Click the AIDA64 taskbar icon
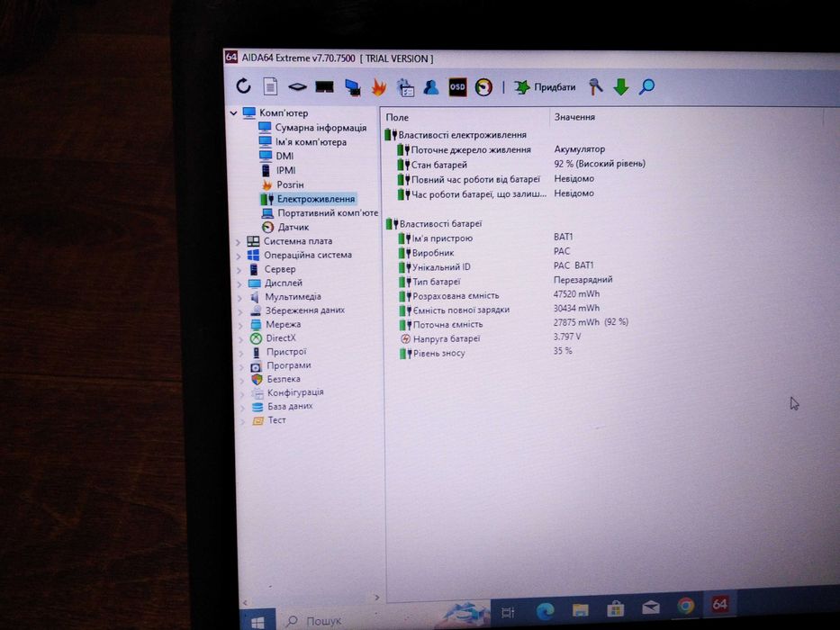The image size is (840, 630). point(719,604)
